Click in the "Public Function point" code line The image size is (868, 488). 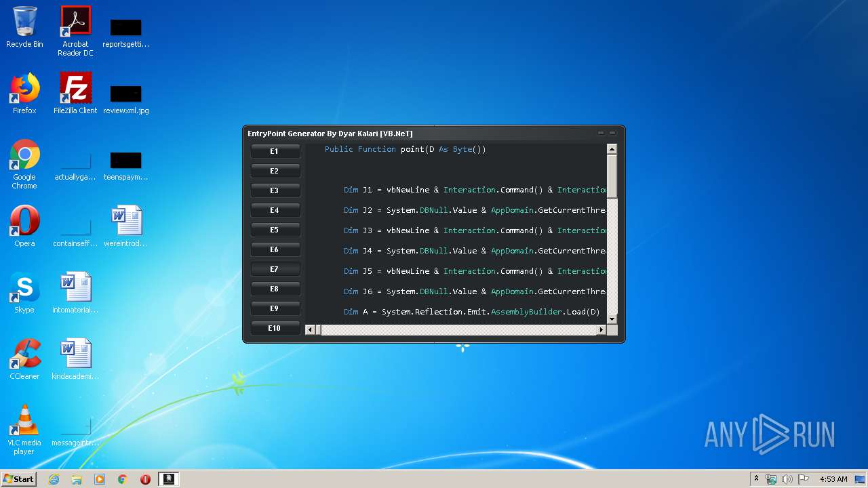pos(405,149)
